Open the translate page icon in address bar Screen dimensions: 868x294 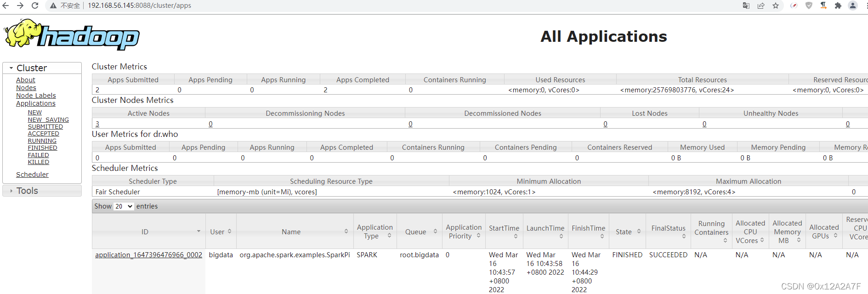[746, 6]
